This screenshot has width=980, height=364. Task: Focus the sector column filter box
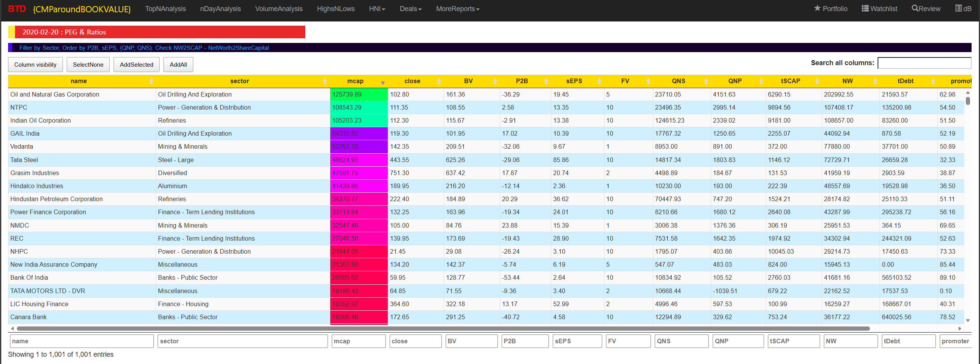point(243,341)
